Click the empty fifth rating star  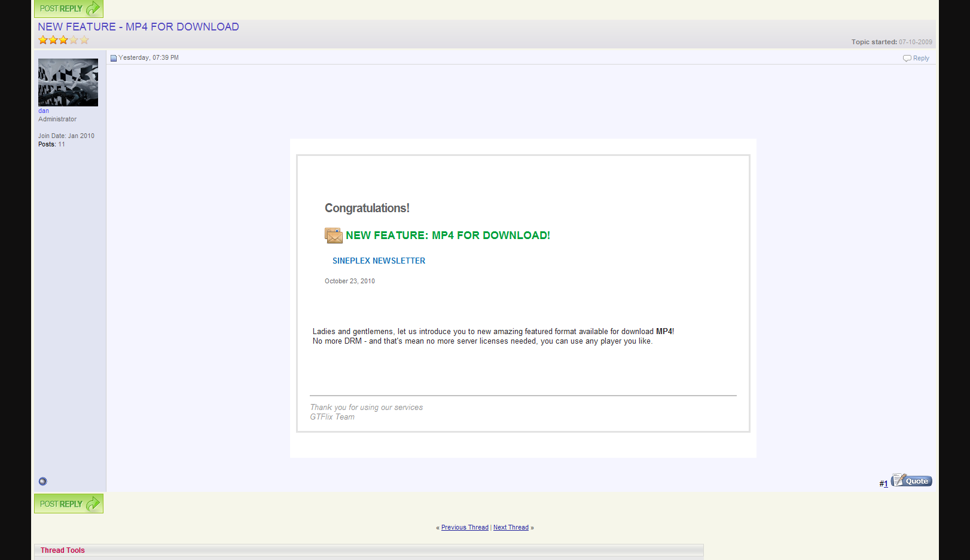coord(84,40)
